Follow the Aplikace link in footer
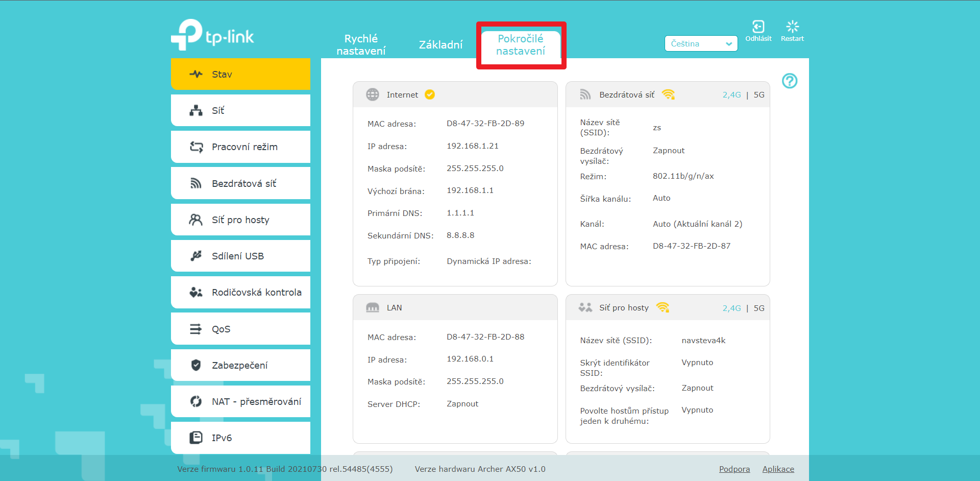The image size is (980, 481). pos(778,469)
